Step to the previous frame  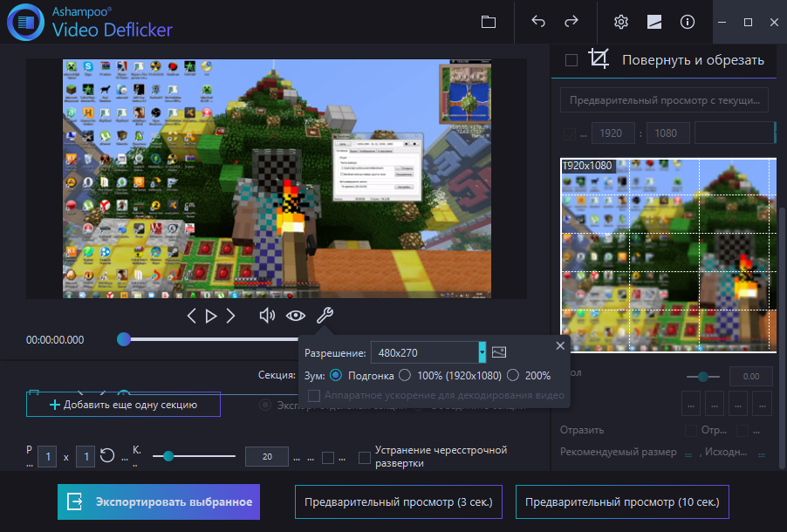[191, 316]
